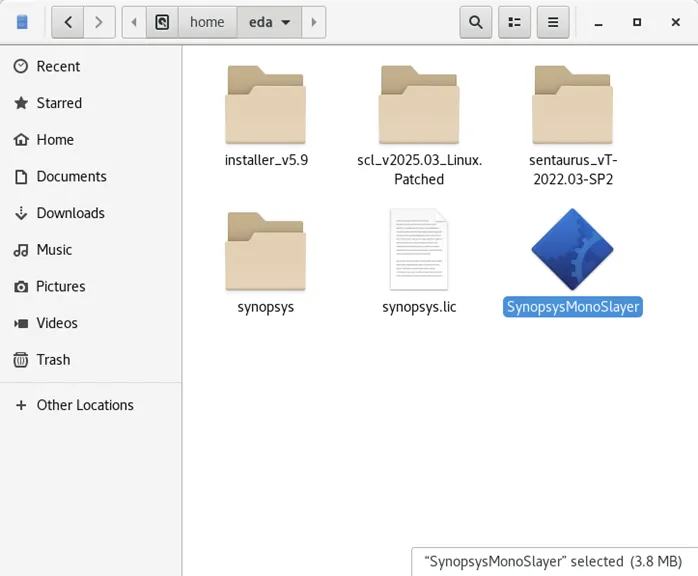Open Recent in the sidebar

pos(91,66)
